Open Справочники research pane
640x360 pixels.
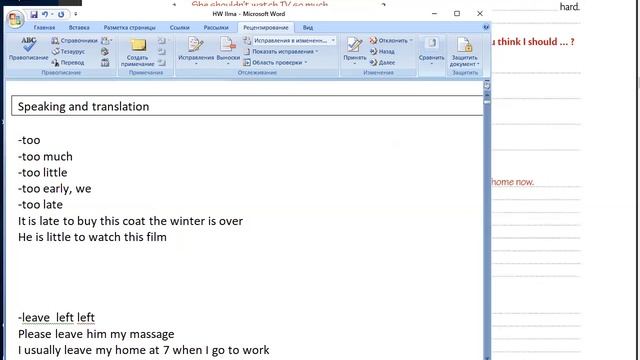tap(75, 40)
